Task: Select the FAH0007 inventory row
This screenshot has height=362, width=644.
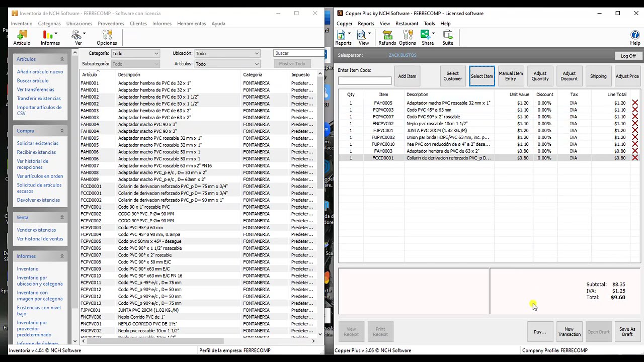Action: [198, 165]
